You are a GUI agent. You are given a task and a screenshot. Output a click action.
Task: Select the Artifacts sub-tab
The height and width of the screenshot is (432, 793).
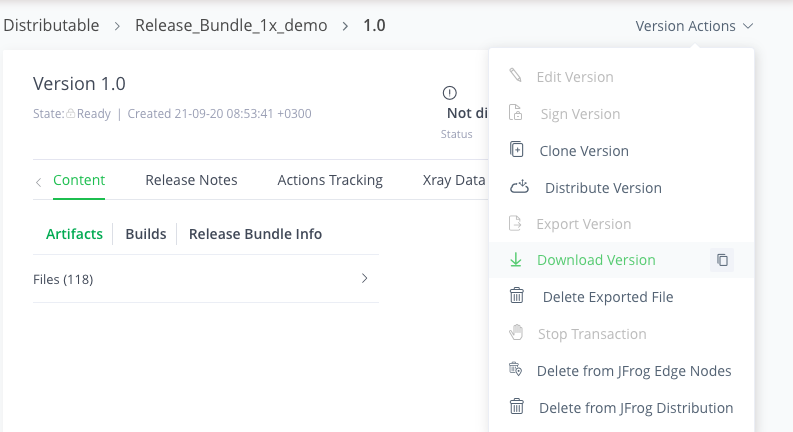(74, 234)
